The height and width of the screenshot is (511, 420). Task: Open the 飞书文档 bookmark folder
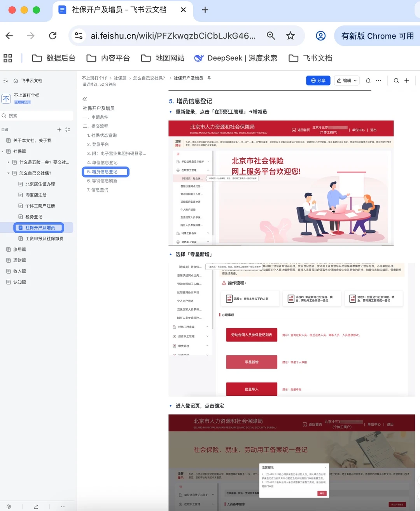310,58
